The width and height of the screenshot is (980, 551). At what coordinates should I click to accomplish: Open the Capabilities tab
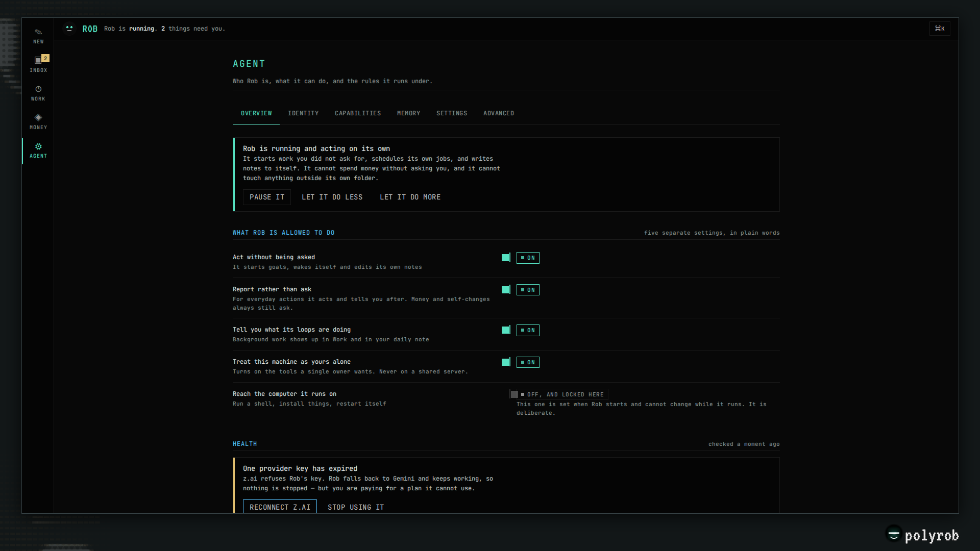358,113
